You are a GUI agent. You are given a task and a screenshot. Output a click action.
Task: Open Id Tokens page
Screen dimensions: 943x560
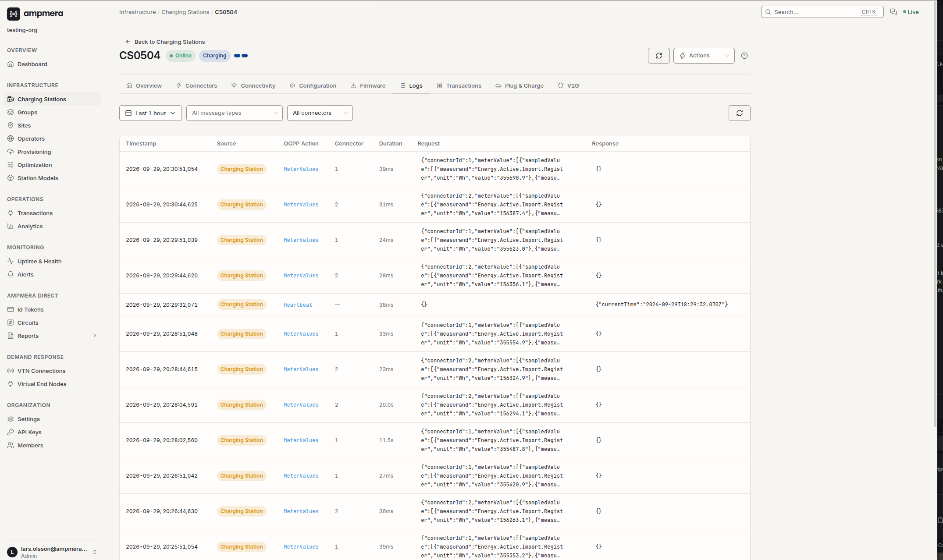point(52,309)
